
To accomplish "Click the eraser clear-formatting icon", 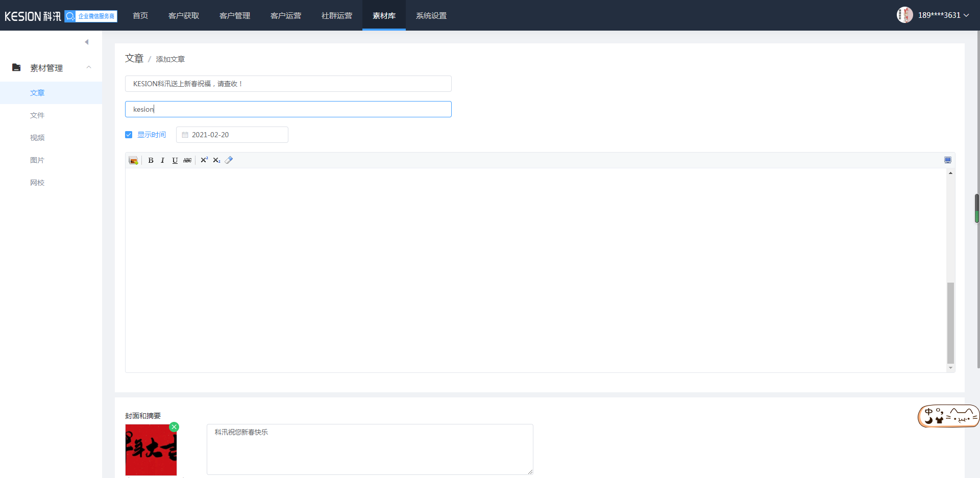I will (229, 160).
